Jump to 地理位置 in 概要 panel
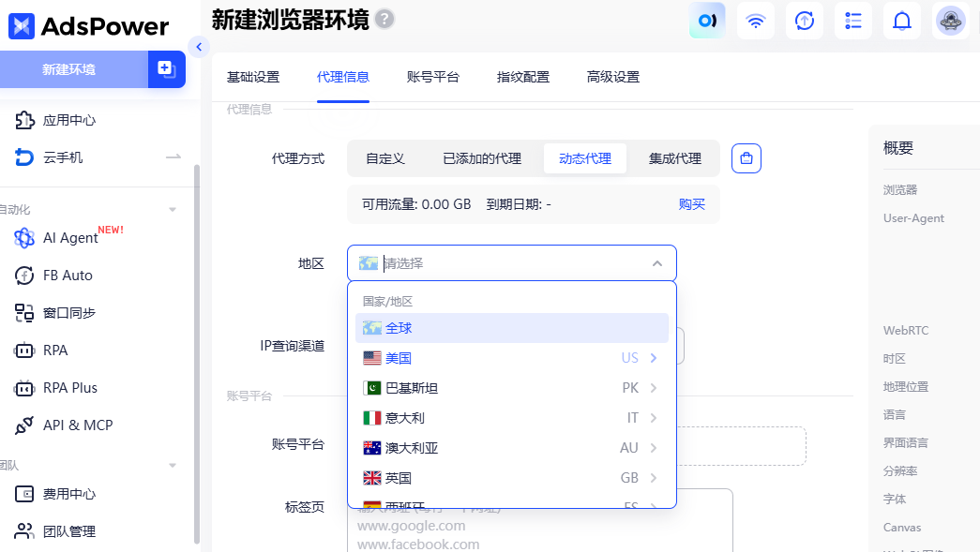This screenshot has height=552, width=980. [x=906, y=386]
